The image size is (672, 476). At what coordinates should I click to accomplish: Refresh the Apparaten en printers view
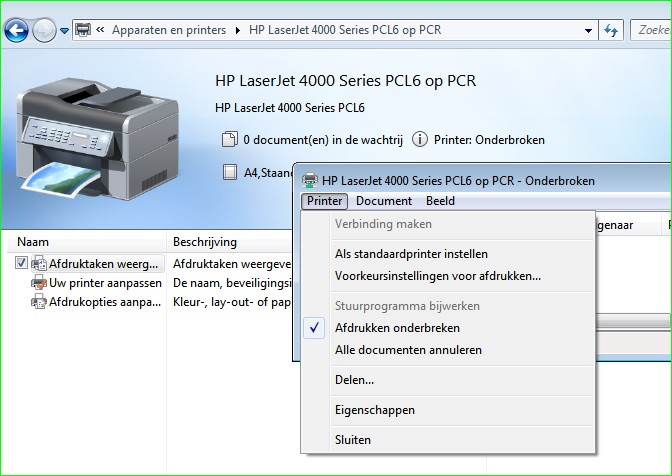pos(611,30)
